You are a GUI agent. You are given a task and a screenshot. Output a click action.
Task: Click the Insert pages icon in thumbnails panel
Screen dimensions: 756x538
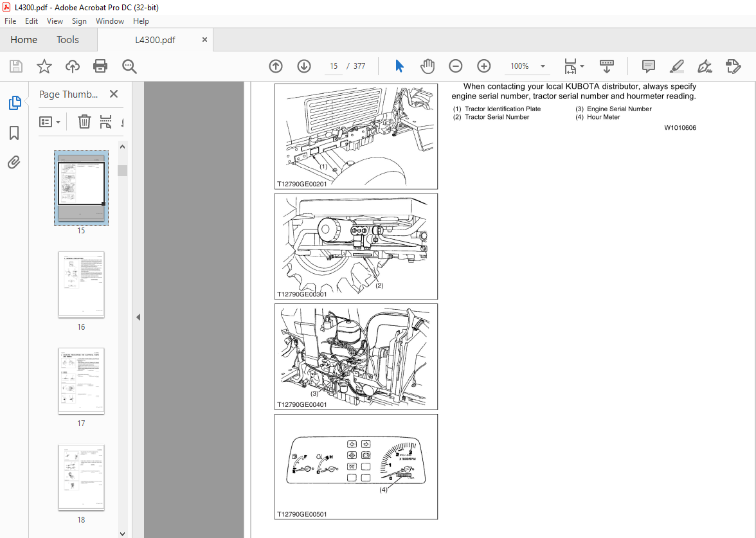click(x=105, y=121)
